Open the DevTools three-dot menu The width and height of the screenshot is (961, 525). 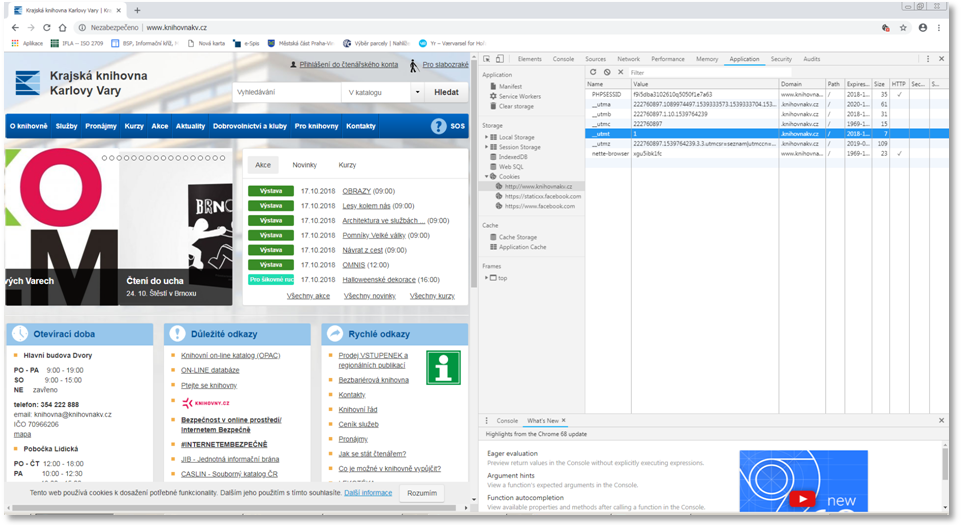click(928, 59)
